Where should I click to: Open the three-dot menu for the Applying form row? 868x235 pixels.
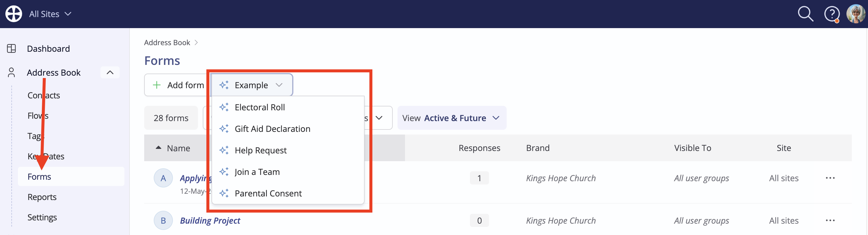[x=830, y=178]
